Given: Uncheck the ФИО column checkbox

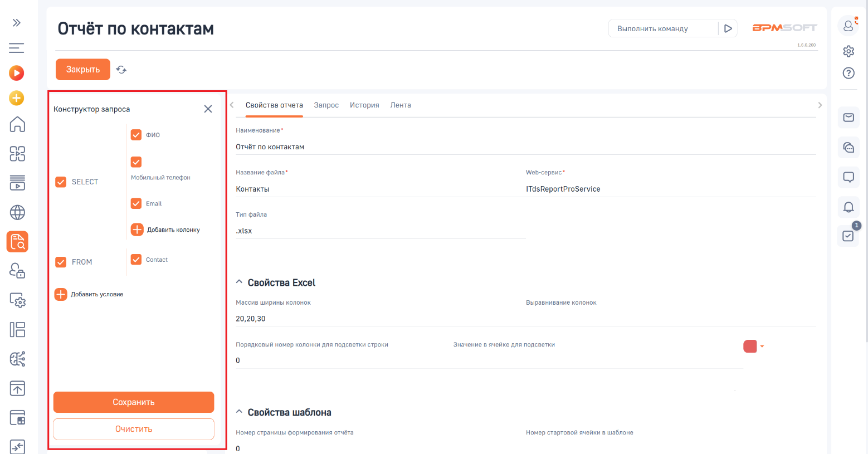Looking at the screenshot, I should tap(136, 135).
